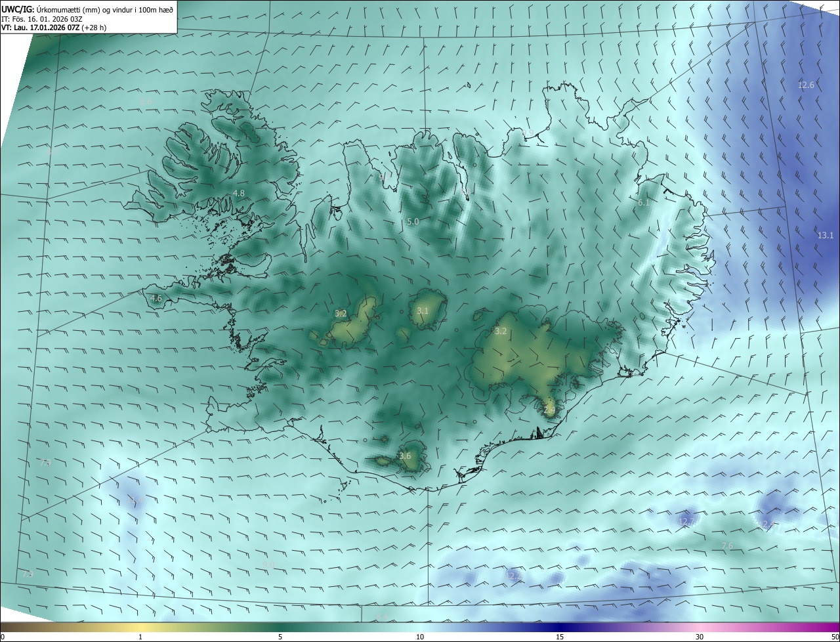The image size is (840, 642).
Task: Click the 3.1 value label on the glacier
Action: (423, 310)
